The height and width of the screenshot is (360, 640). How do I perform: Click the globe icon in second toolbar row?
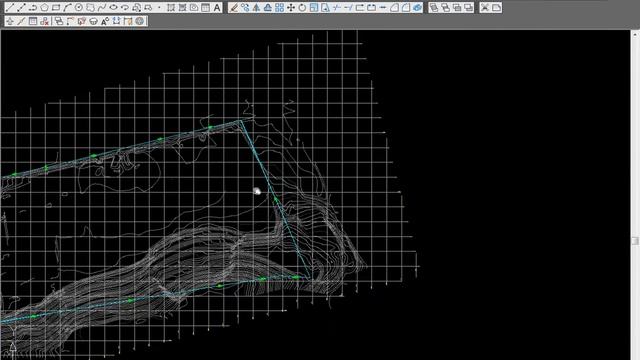click(x=140, y=21)
